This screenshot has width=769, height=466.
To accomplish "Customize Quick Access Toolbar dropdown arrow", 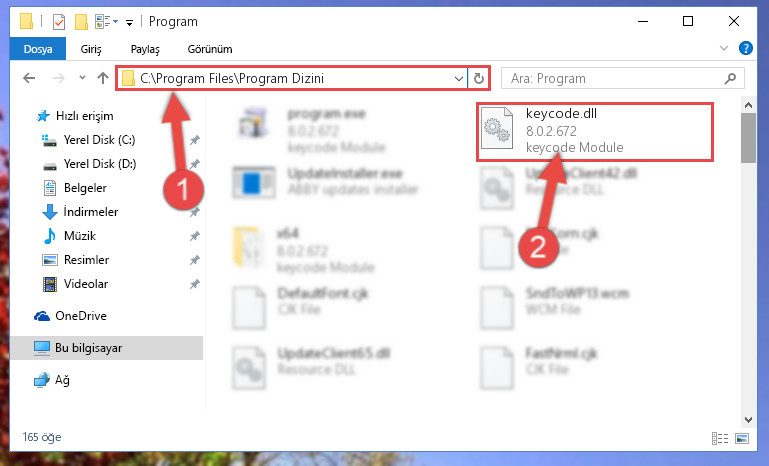I will [x=129, y=23].
